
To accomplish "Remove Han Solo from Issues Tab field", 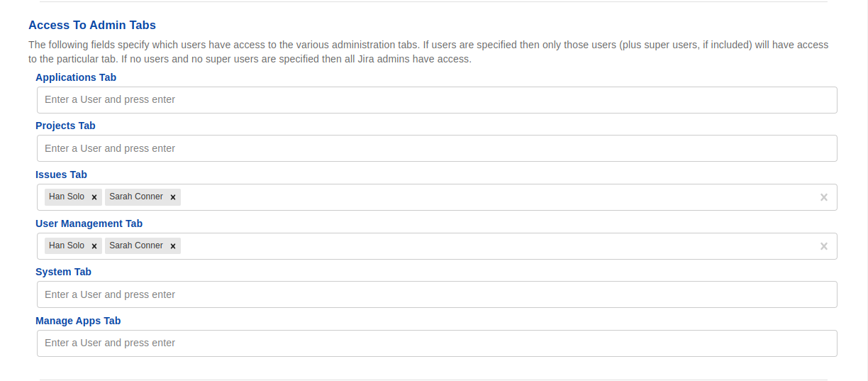I will coord(94,197).
